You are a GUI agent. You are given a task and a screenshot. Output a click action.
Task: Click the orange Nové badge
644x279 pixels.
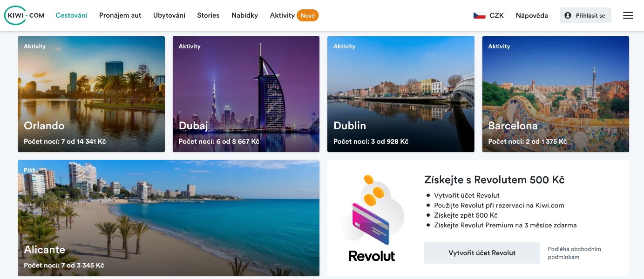click(x=307, y=15)
